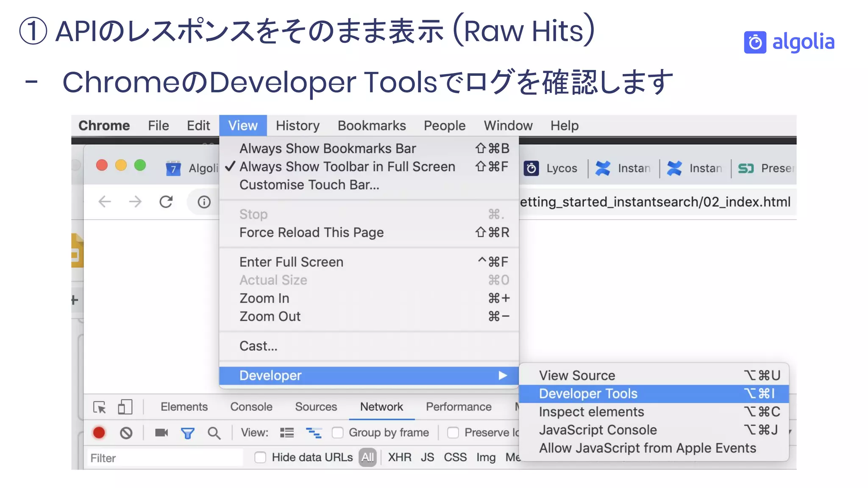Filter requests by CSS
This screenshot has height=488, width=868.
455,457
